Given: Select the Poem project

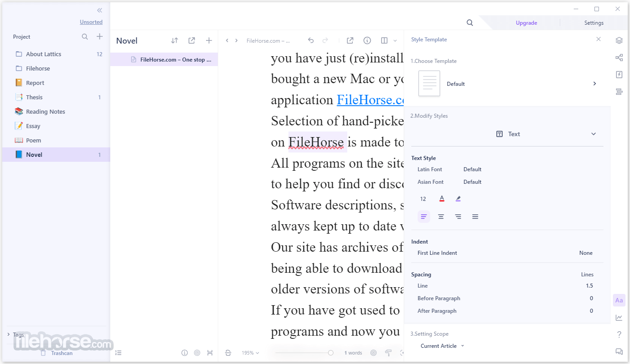Looking at the screenshot, I should 56,140.
